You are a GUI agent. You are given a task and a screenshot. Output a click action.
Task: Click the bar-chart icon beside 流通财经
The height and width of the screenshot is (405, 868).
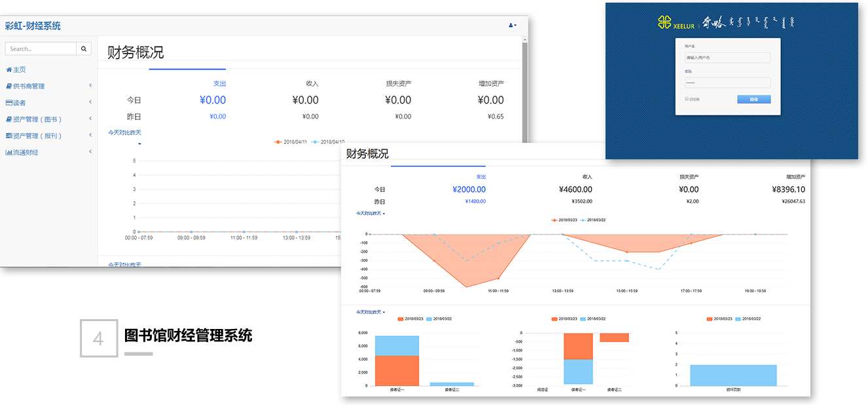click(x=9, y=153)
